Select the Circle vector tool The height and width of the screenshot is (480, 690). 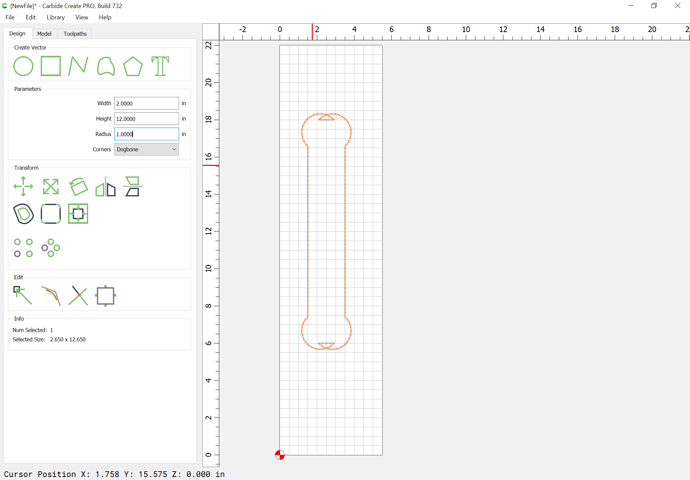point(23,66)
